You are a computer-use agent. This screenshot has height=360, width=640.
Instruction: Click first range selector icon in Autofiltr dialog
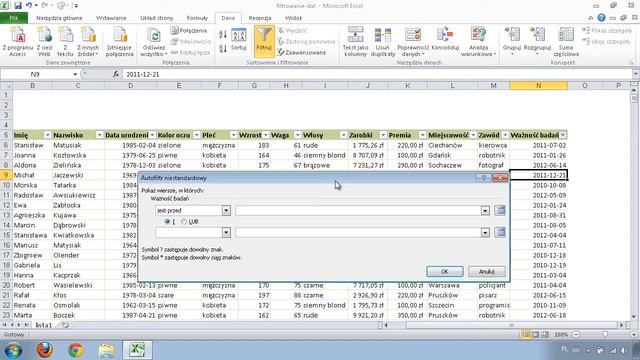[500, 210]
